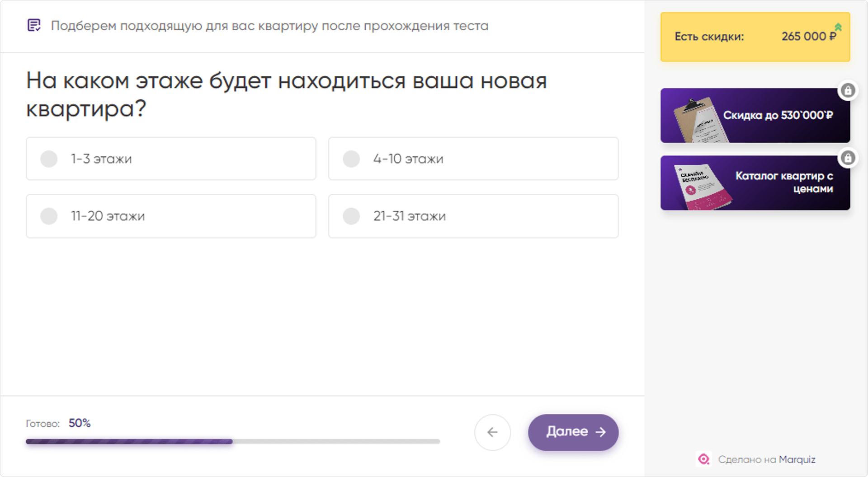The width and height of the screenshot is (868, 477).
Task: Click lock icon on the discount banner
Action: [x=848, y=91]
